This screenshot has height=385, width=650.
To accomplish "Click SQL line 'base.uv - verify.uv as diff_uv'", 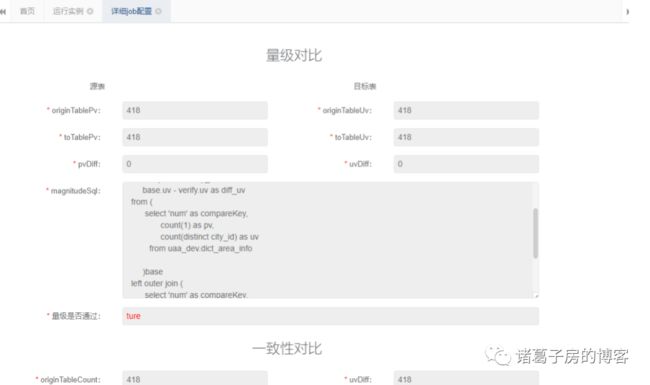I will coord(194,190).
